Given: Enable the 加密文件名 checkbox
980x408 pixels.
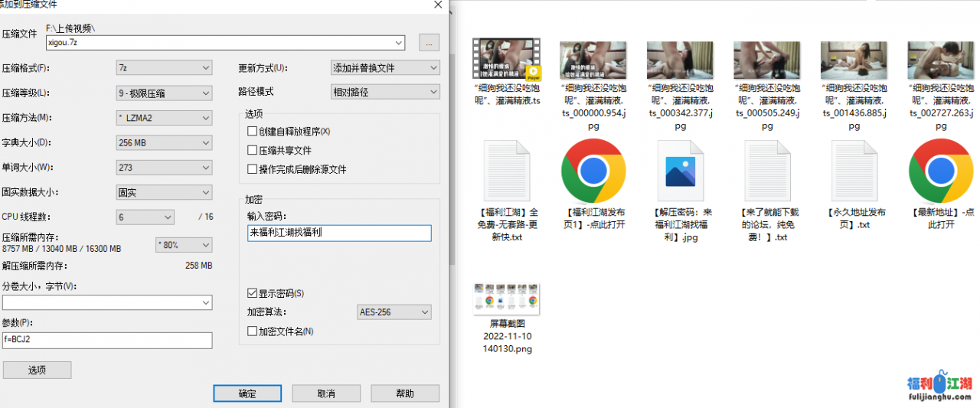Looking at the screenshot, I should tap(253, 331).
